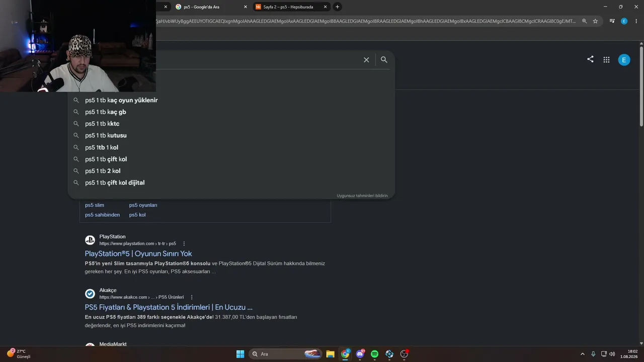Click the magnifier search button in search box
The height and width of the screenshot is (362, 644).
[x=384, y=60]
